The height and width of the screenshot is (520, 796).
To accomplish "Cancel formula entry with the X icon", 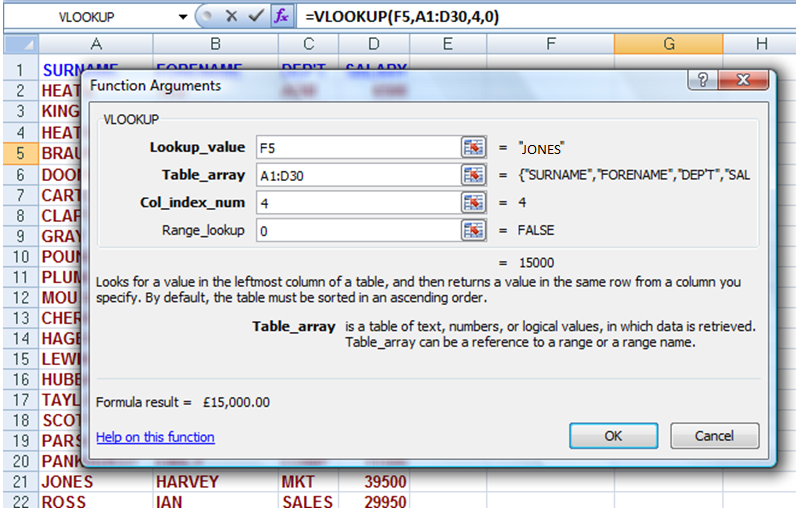I will pos(231,16).
